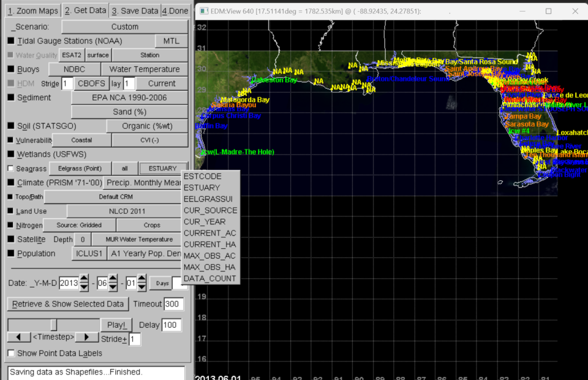The image size is (588, 380).
Task: Select CURRENT_HA from the dropdown list
Action: pyautogui.click(x=209, y=245)
